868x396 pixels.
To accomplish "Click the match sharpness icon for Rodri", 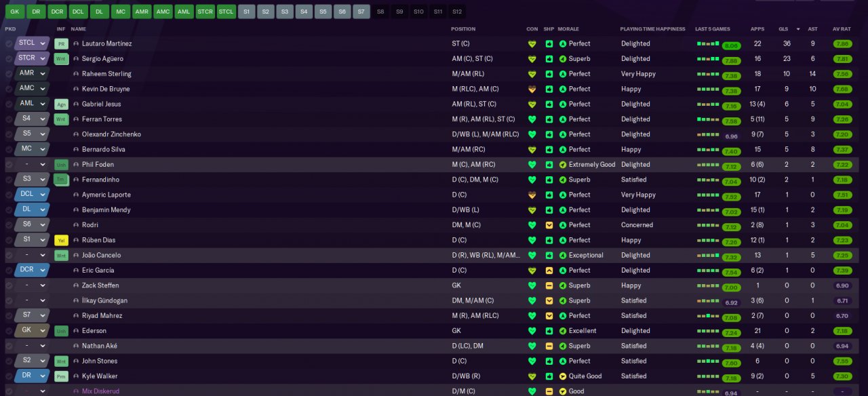I will (549, 225).
